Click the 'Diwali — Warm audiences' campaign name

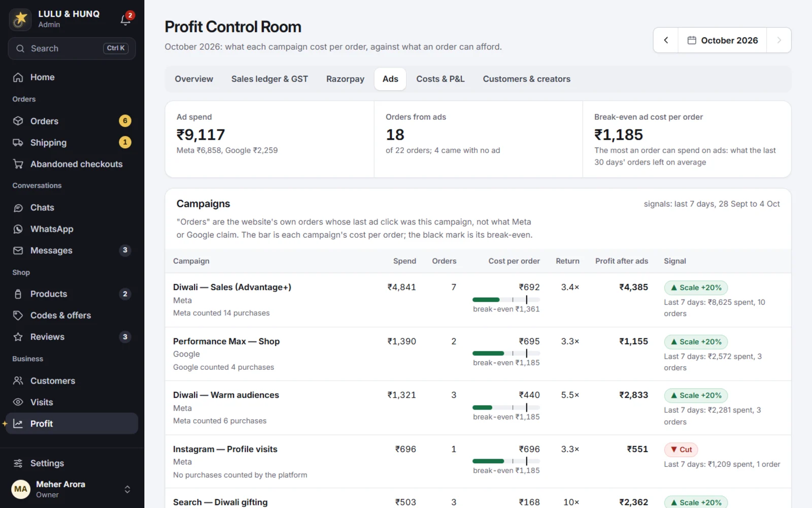tap(226, 395)
